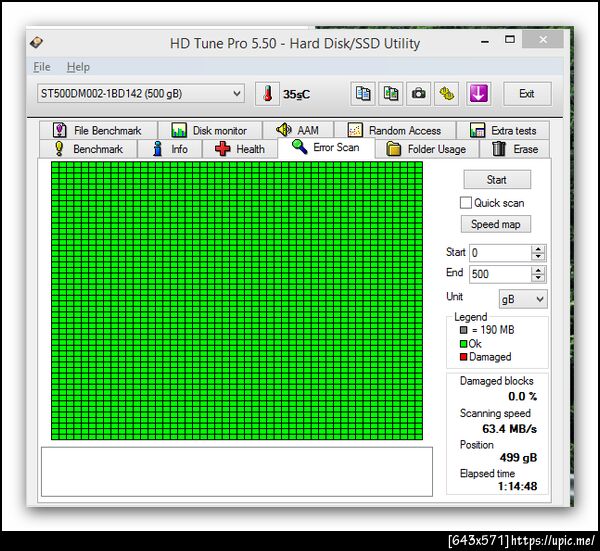Click the HD Tune app icon in title bar

pos(37,42)
